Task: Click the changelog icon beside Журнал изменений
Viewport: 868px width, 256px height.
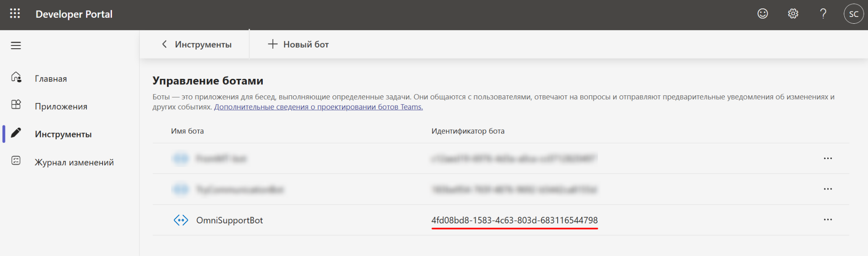Action: click(x=16, y=161)
